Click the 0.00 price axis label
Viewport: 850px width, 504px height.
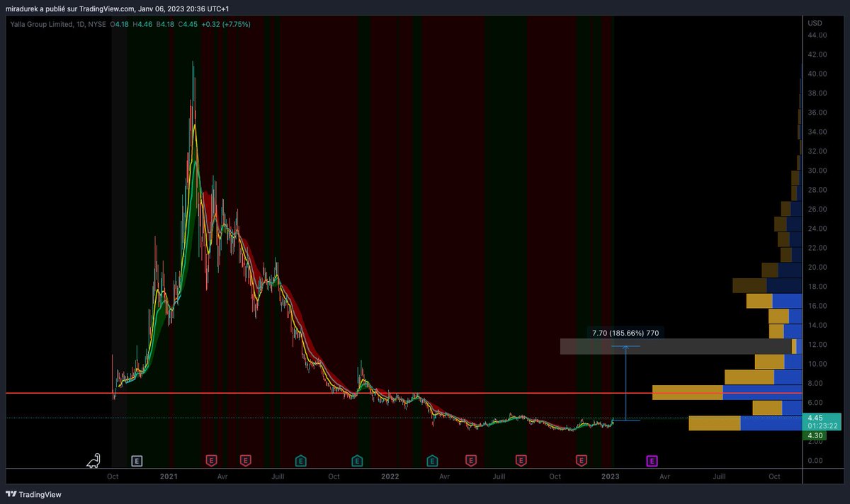click(x=815, y=461)
